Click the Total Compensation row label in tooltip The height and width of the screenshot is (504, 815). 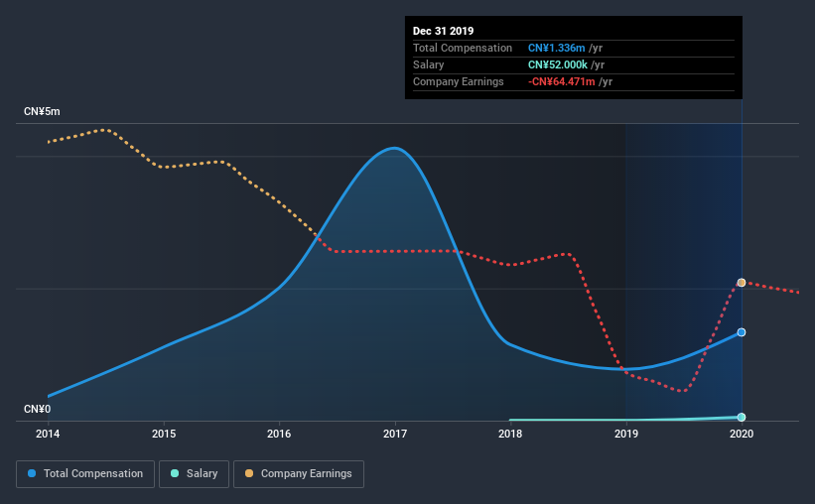[x=463, y=48]
